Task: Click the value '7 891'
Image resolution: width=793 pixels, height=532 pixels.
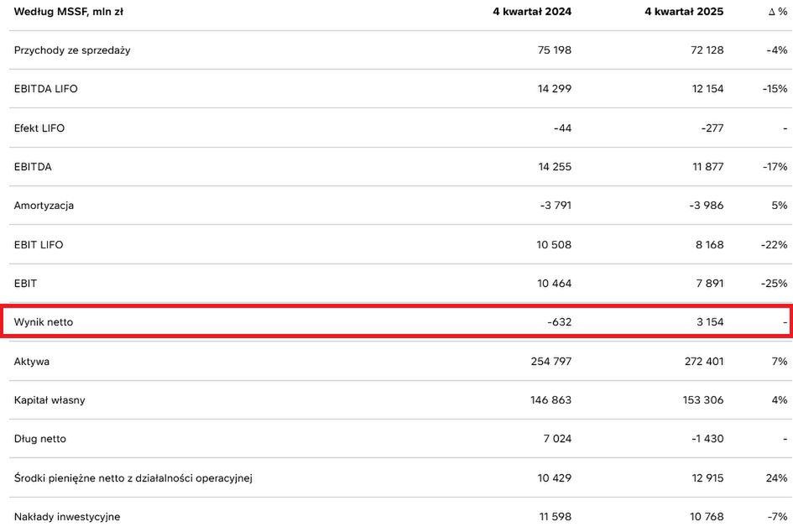Action: pos(710,283)
